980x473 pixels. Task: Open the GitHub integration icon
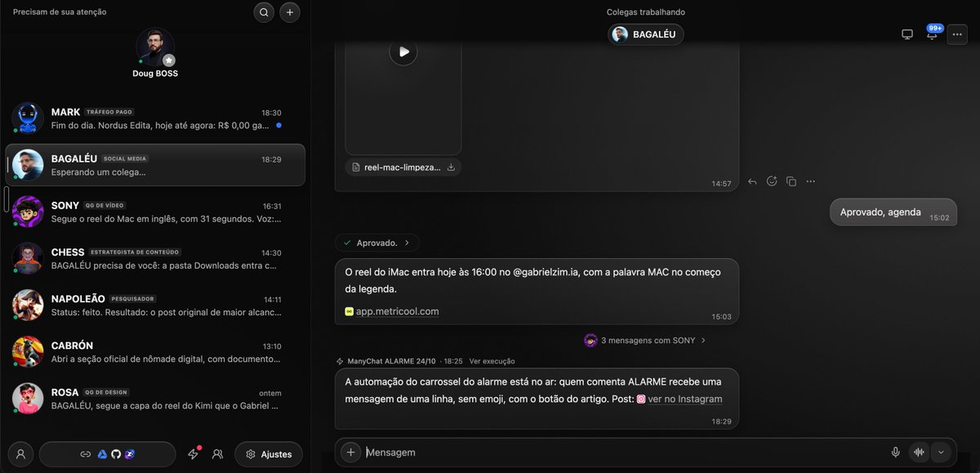tap(116, 454)
